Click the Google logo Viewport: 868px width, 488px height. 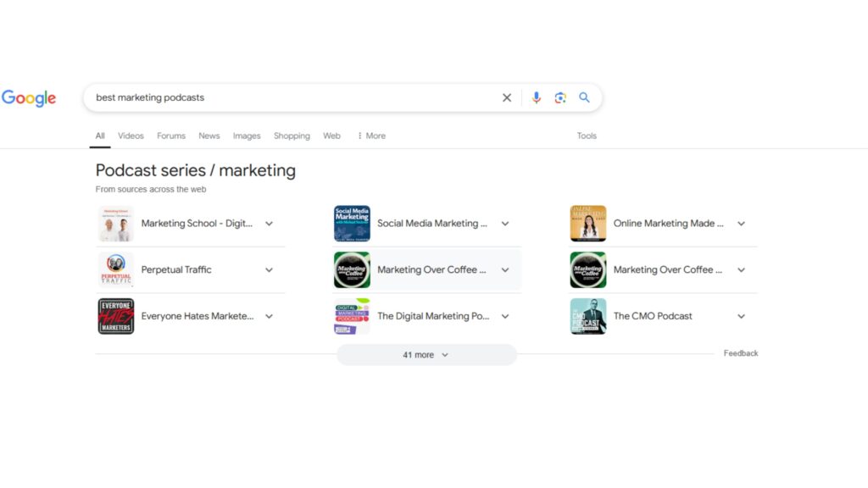pyautogui.click(x=29, y=98)
